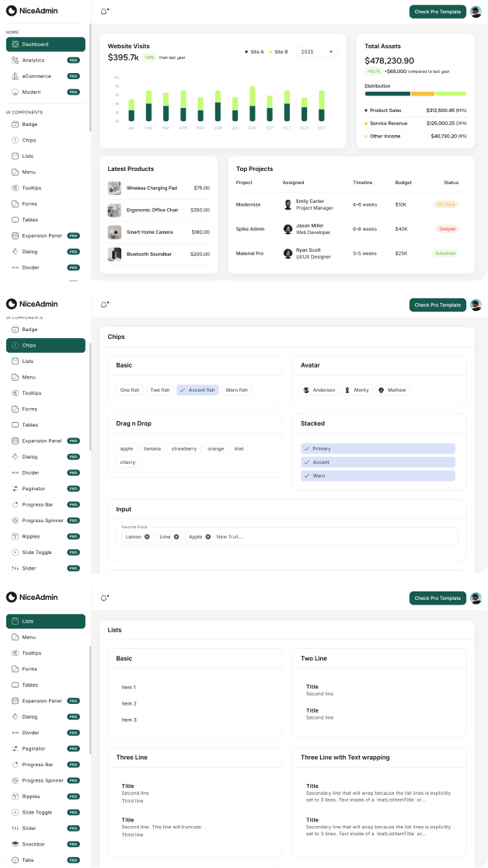This screenshot has height=868, width=488.
Task: Toggle Site B series in chart legend
Action: click(278, 52)
